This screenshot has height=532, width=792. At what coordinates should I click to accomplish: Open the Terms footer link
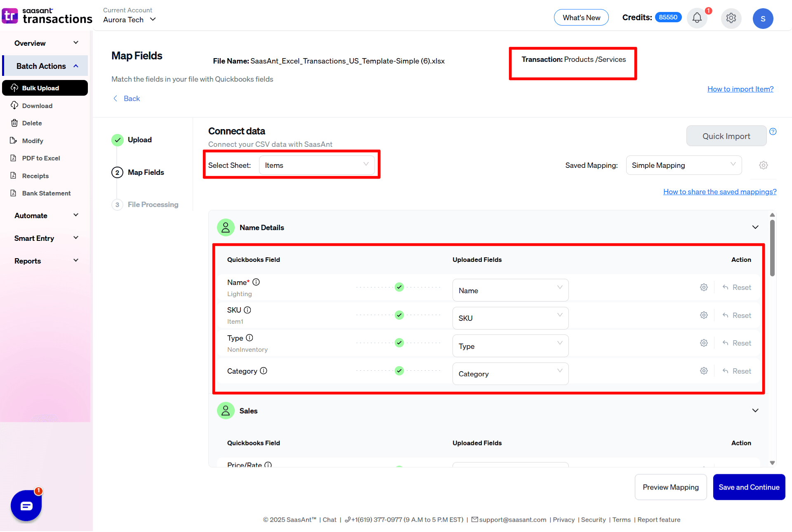(x=621, y=520)
